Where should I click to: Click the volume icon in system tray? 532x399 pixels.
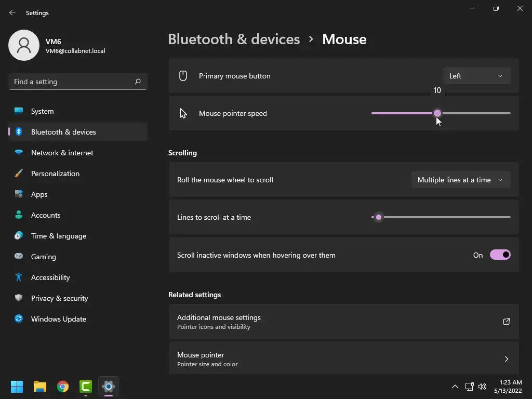pyautogui.click(x=482, y=387)
